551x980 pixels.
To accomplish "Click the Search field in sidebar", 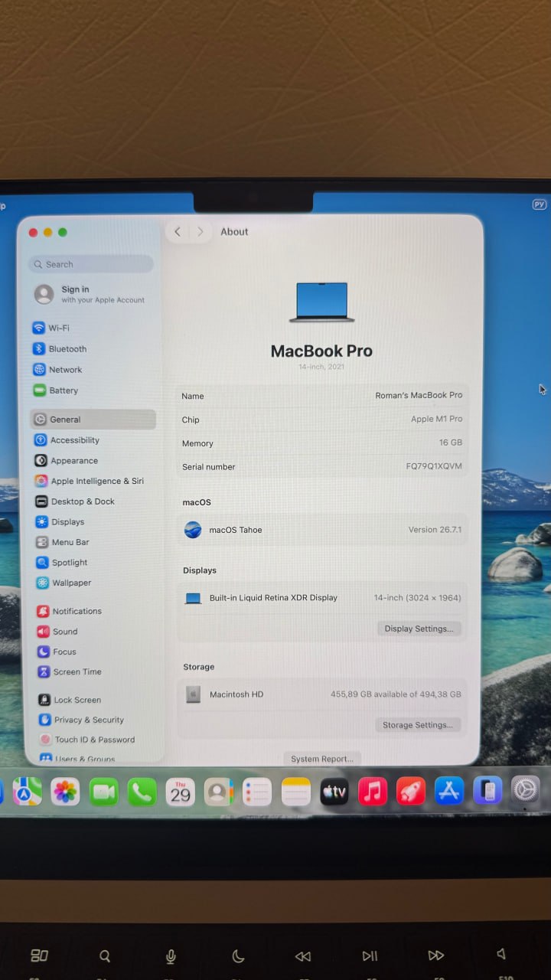I will [91, 264].
